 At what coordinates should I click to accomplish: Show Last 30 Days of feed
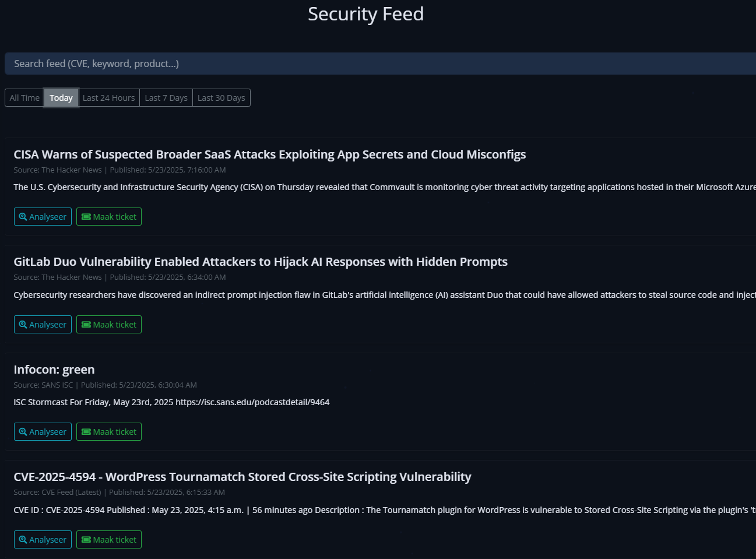coord(221,98)
